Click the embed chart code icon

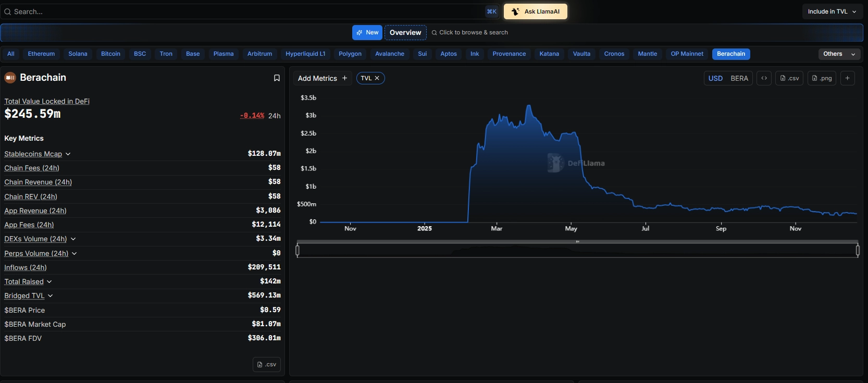pyautogui.click(x=764, y=78)
